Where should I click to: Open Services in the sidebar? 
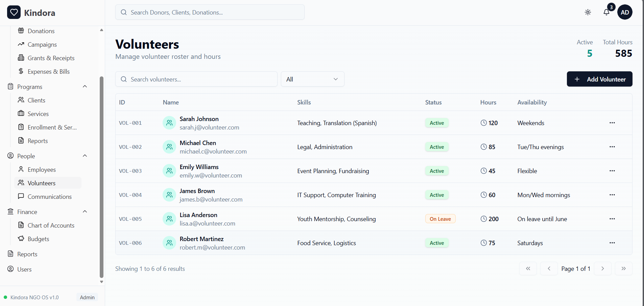(38, 114)
